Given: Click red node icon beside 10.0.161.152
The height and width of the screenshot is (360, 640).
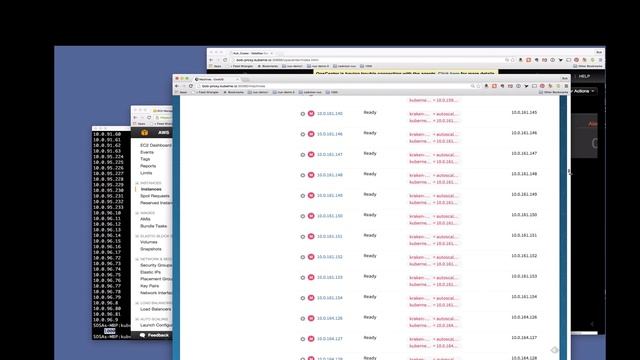Looking at the screenshot, I should pyautogui.click(x=311, y=257).
